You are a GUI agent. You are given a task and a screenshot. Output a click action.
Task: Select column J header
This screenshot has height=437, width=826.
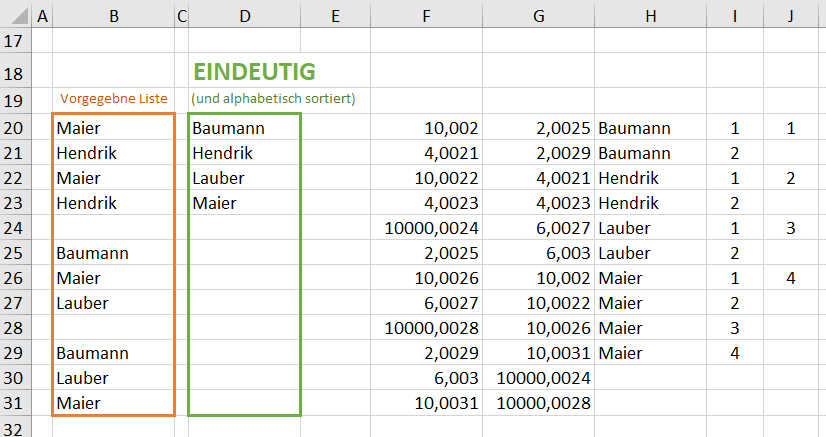click(791, 16)
